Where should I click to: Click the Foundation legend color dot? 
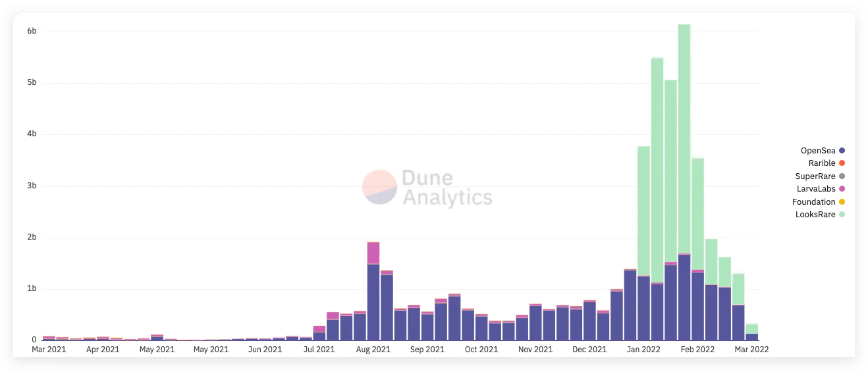point(842,202)
